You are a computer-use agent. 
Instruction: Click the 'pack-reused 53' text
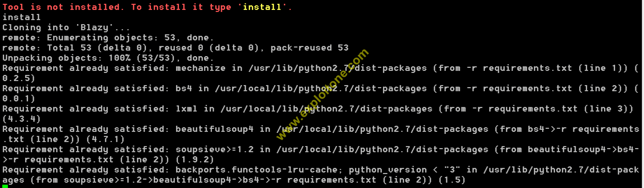[309, 48]
